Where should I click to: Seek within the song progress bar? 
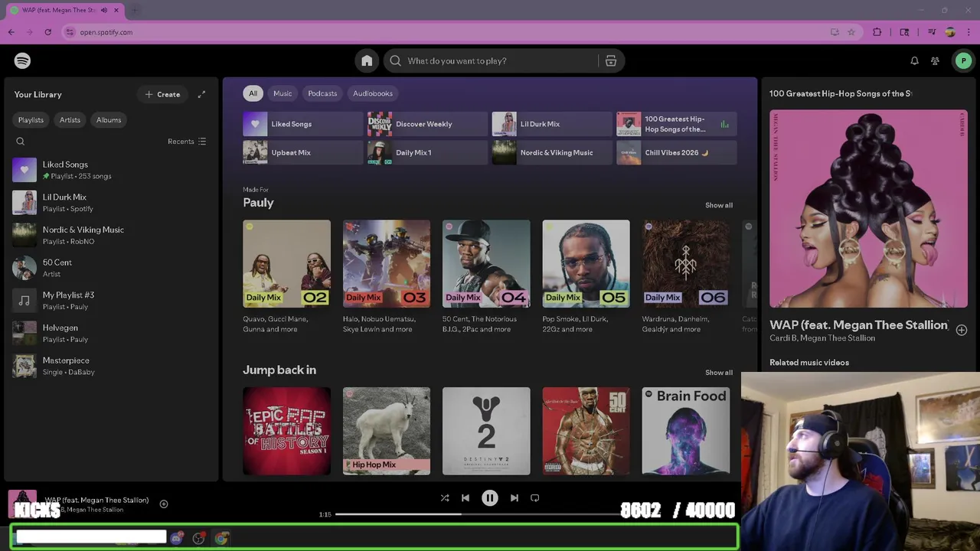coord(488,514)
